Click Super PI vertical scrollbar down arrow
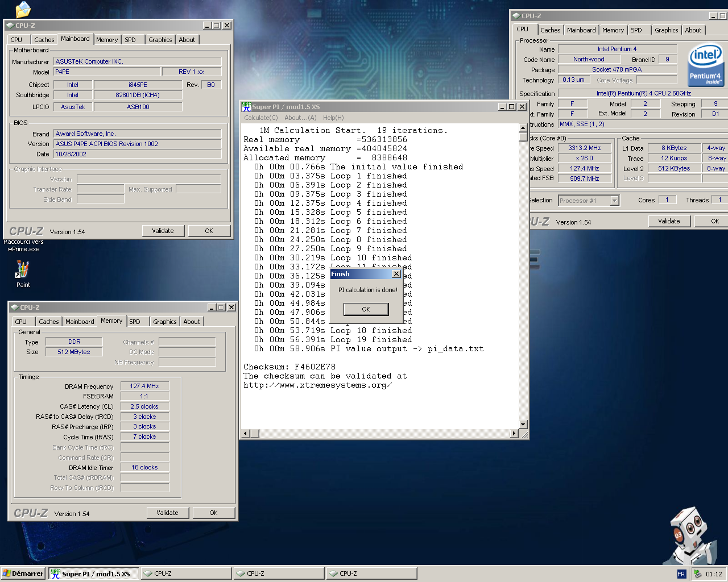Image resolution: width=728 pixels, height=582 pixels. click(x=523, y=425)
